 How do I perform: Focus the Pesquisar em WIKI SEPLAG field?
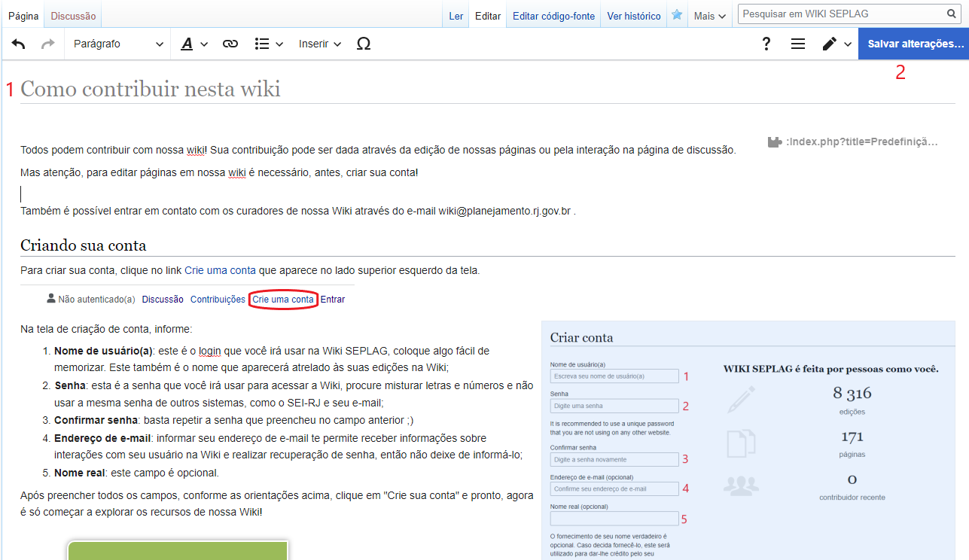pyautogui.click(x=839, y=14)
